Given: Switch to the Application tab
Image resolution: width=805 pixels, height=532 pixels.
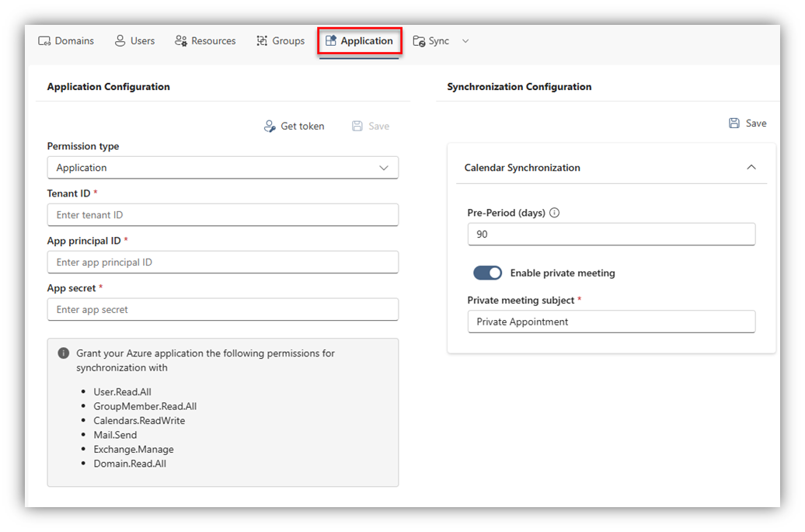Looking at the screenshot, I should coord(359,41).
